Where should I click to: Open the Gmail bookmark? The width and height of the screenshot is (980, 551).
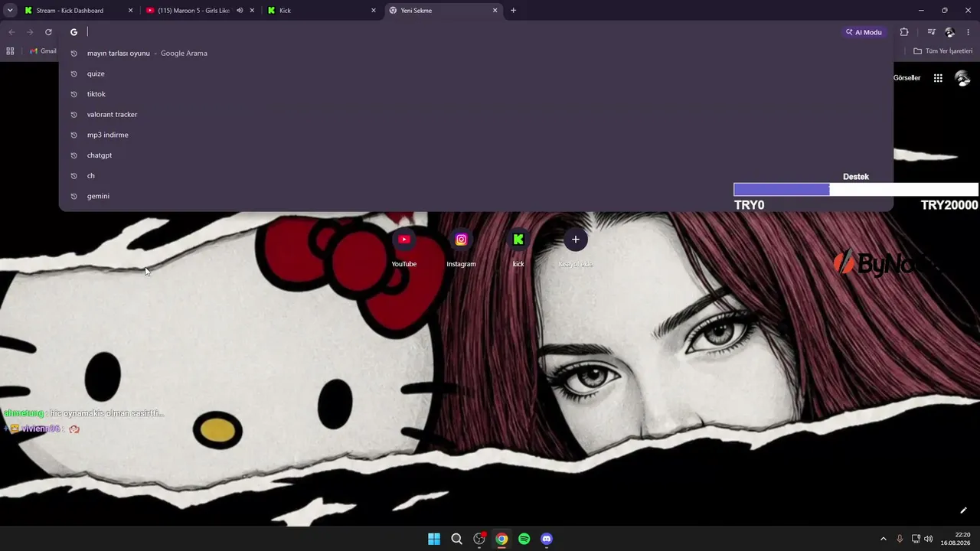click(44, 51)
